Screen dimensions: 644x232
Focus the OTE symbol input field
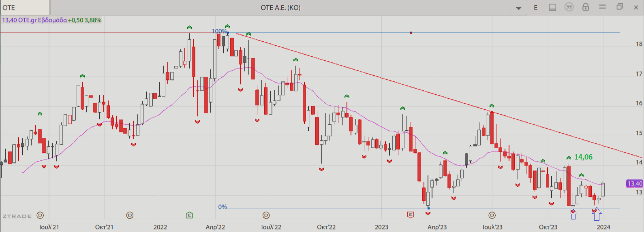[x=25, y=8]
